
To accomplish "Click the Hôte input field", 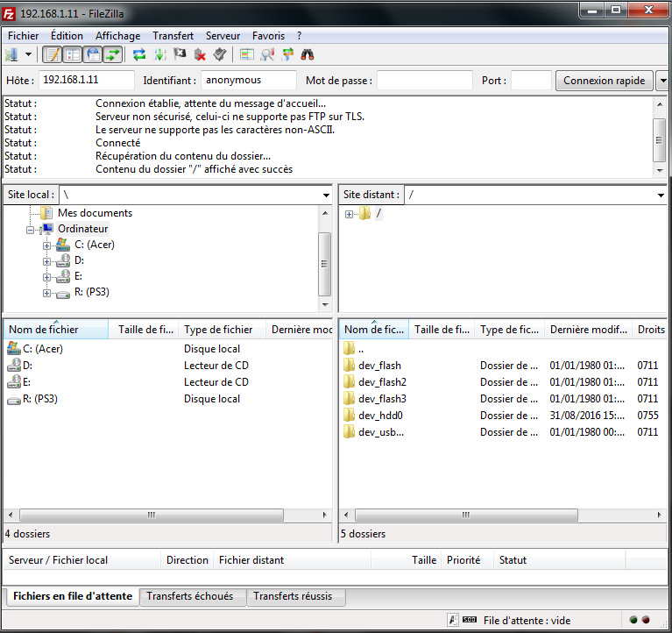I will (87, 80).
